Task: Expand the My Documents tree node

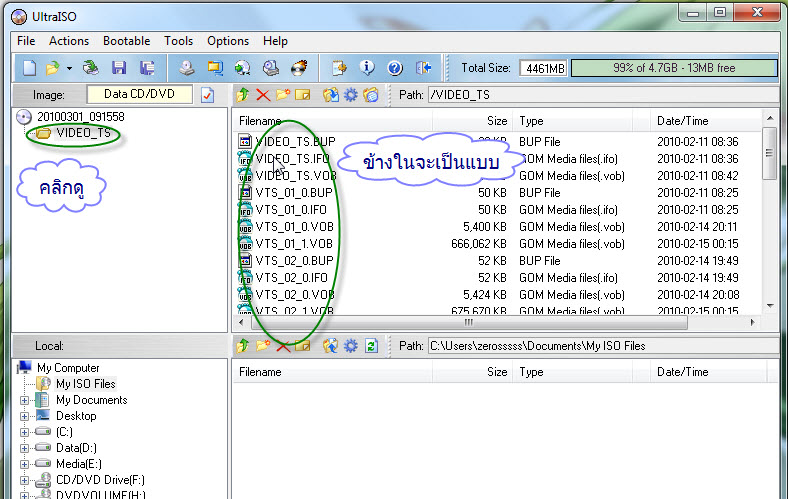Action: (x=24, y=401)
